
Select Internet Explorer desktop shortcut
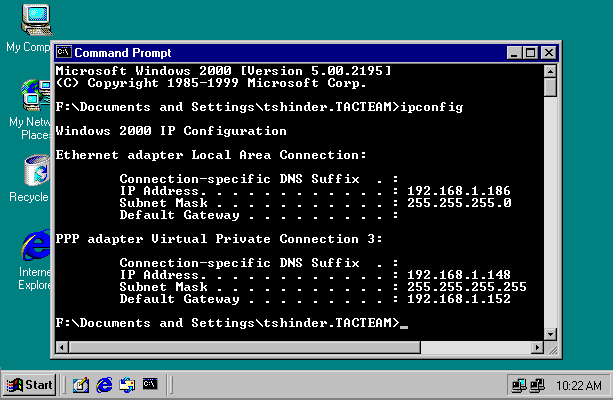click(x=35, y=245)
